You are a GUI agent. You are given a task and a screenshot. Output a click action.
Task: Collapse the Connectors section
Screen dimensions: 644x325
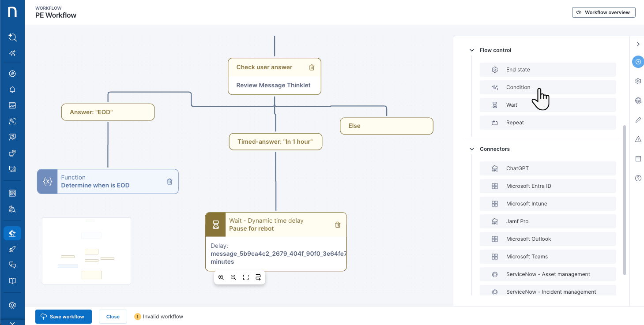472,149
